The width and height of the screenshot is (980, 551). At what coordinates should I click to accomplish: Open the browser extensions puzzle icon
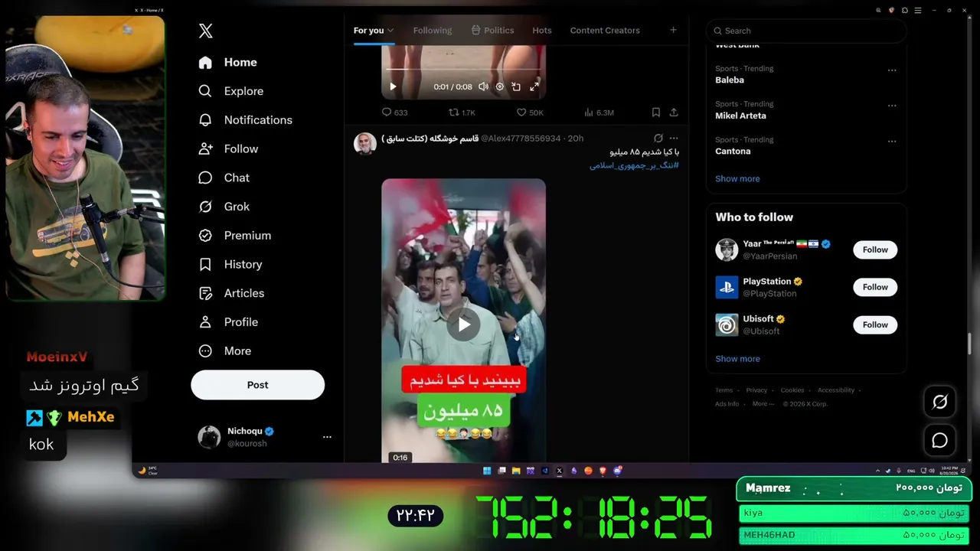tap(905, 10)
